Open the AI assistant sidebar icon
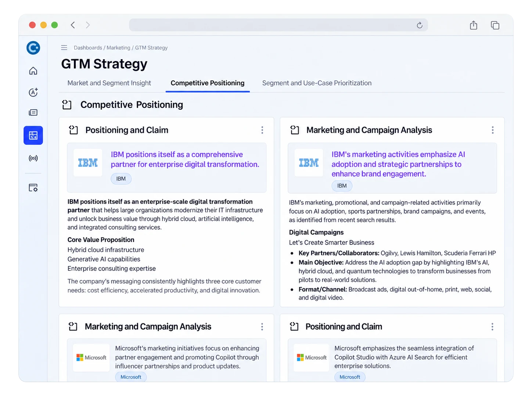532x399 pixels. coord(33,92)
